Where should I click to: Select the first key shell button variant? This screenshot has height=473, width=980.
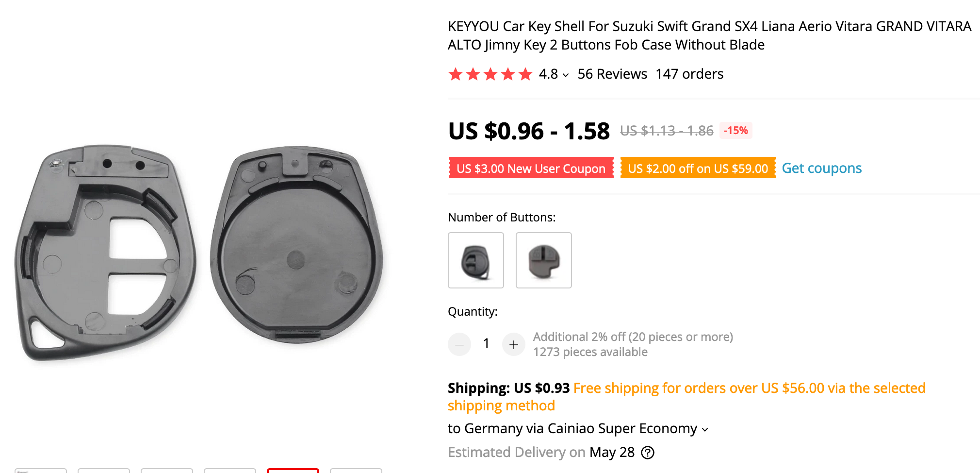pos(475,260)
